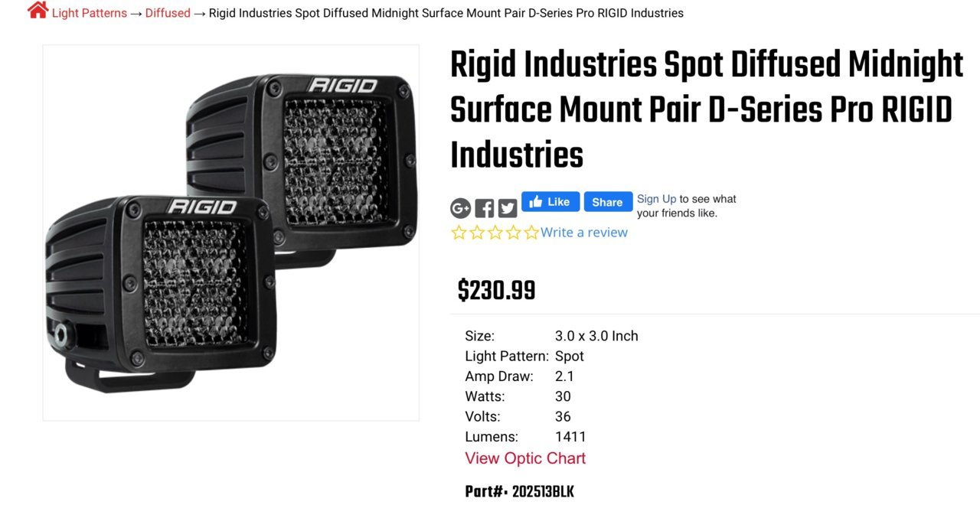Click the red home icon in breadcrumb
Image resolution: width=980 pixels, height=505 pixels.
tap(38, 10)
